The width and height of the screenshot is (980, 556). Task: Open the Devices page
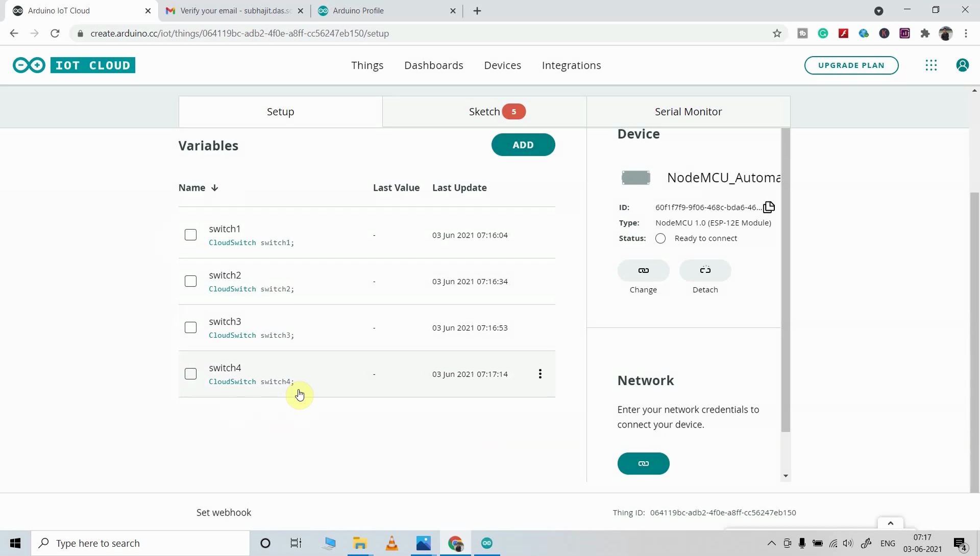[x=503, y=65]
